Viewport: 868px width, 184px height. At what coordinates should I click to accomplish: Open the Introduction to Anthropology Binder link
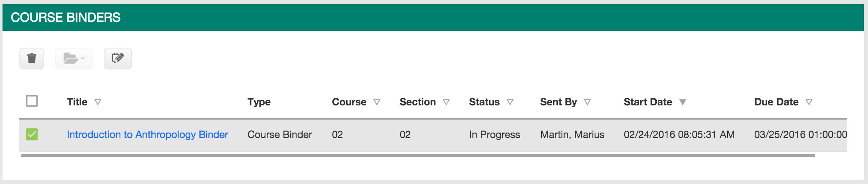click(x=148, y=135)
